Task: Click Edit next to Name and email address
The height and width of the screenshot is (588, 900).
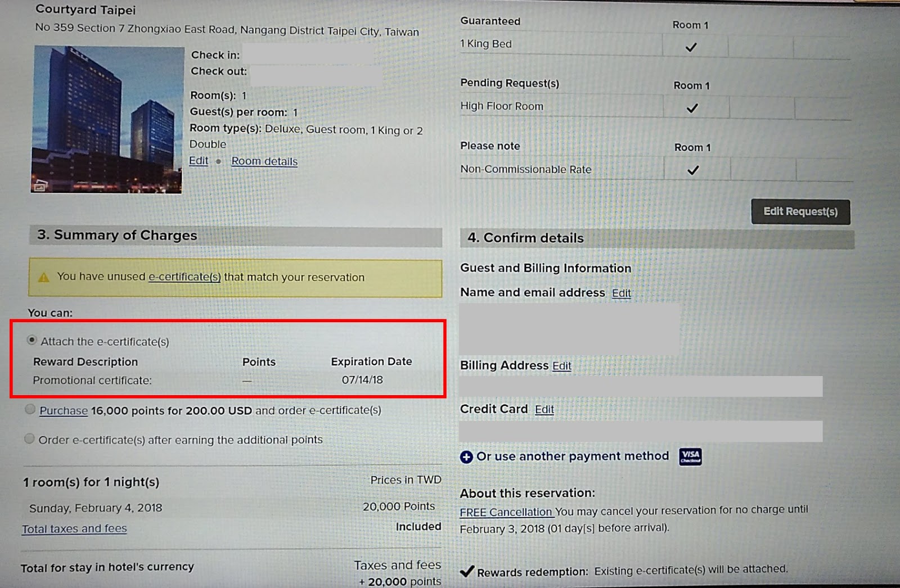Action: [622, 293]
